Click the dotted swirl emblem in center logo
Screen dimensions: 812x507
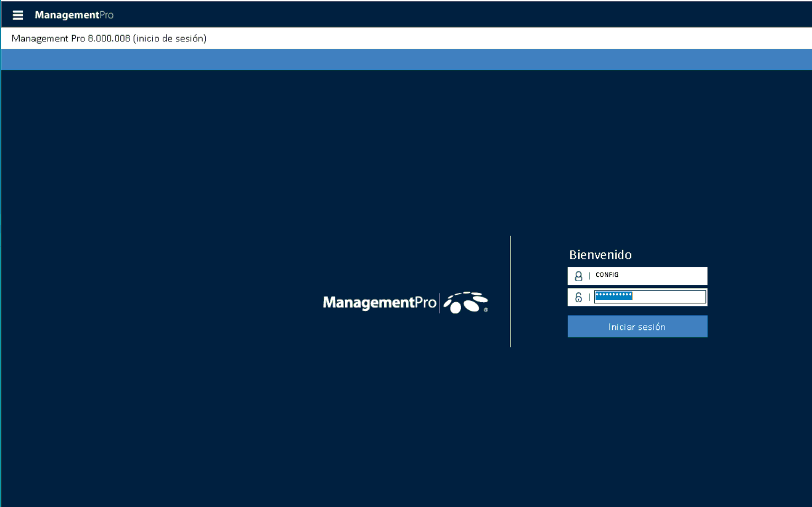coord(465,302)
